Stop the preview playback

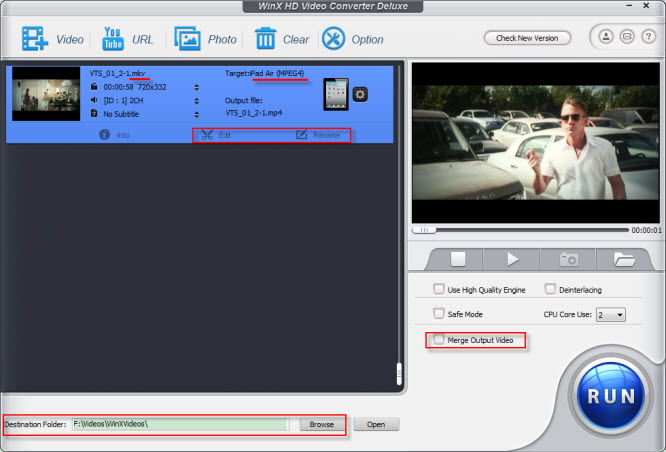pos(458,259)
